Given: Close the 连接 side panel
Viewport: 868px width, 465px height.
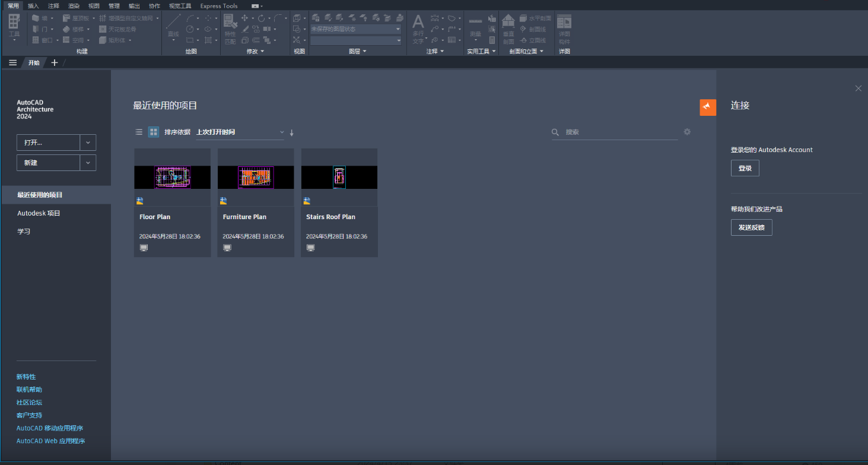Looking at the screenshot, I should click(x=858, y=88).
